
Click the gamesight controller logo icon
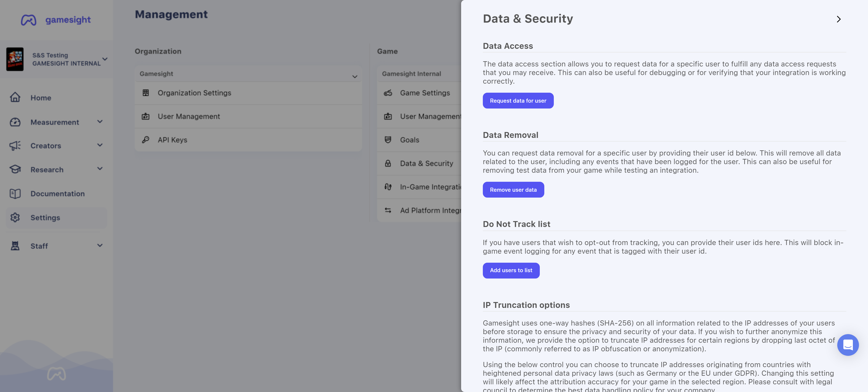pos(29,20)
